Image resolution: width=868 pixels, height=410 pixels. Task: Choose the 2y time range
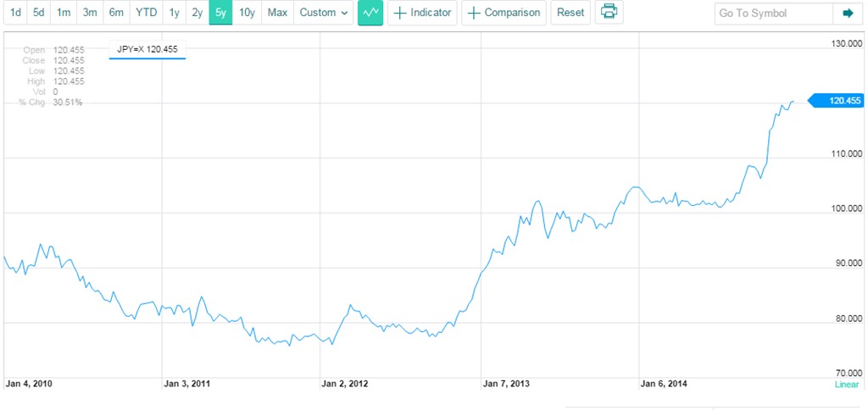click(x=197, y=13)
